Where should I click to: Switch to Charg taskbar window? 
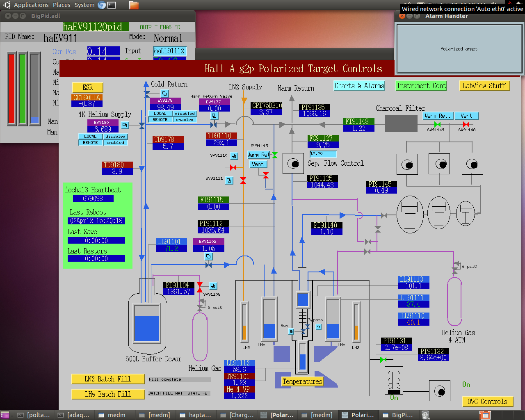(x=237, y=415)
